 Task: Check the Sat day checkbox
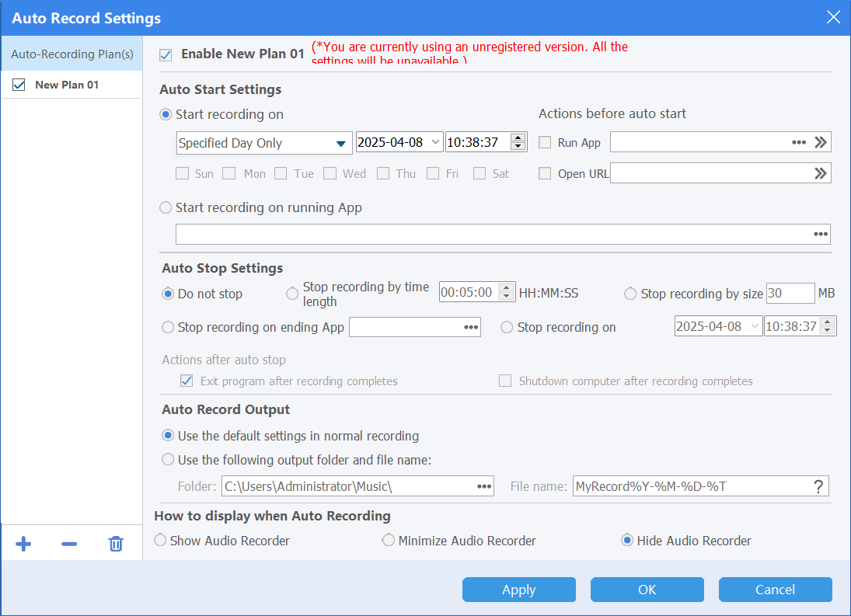click(480, 173)
